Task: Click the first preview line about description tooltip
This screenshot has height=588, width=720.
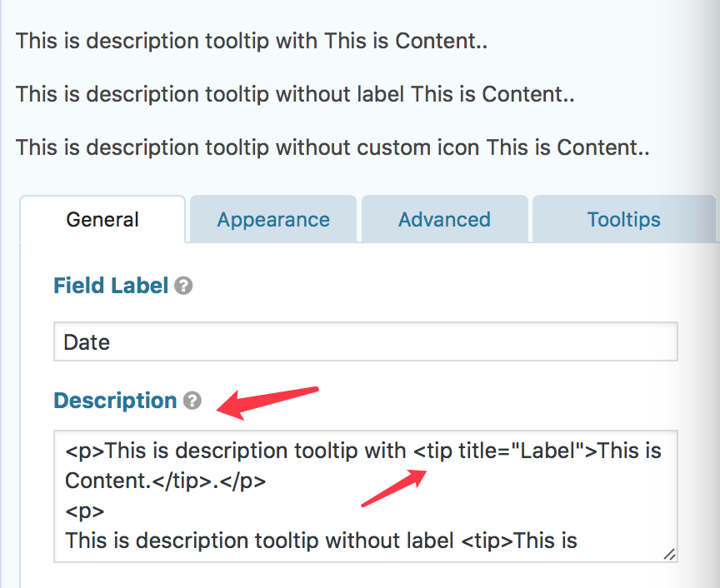Action: [x=251, y=41]
